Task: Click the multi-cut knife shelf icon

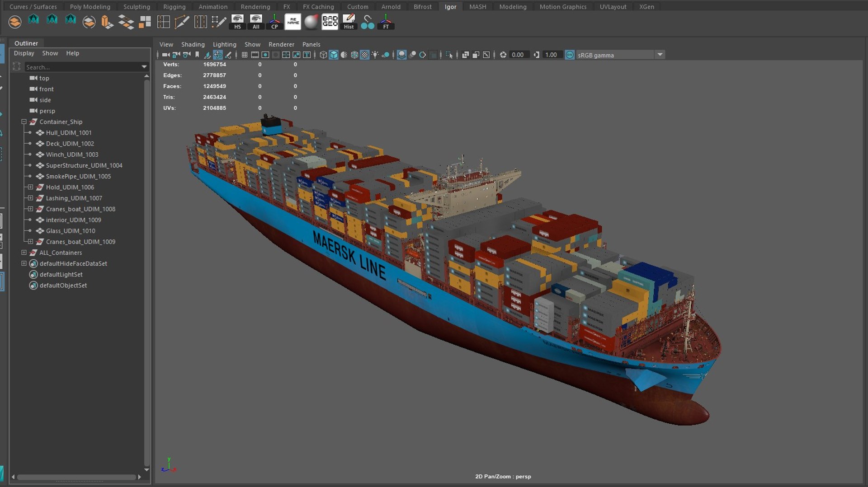Action: point(182,22)
